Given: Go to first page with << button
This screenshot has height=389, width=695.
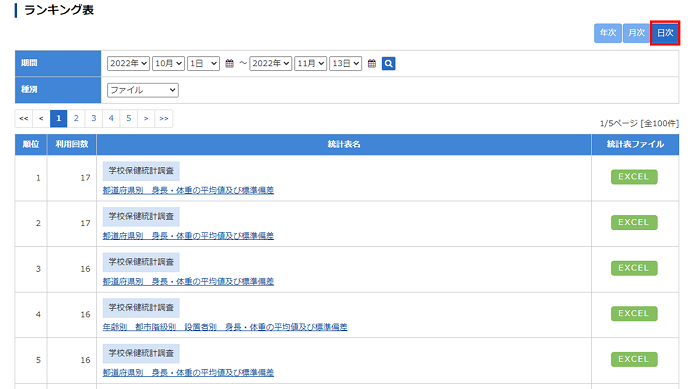Looking at the screenshot, I should [x=23, y=118].
